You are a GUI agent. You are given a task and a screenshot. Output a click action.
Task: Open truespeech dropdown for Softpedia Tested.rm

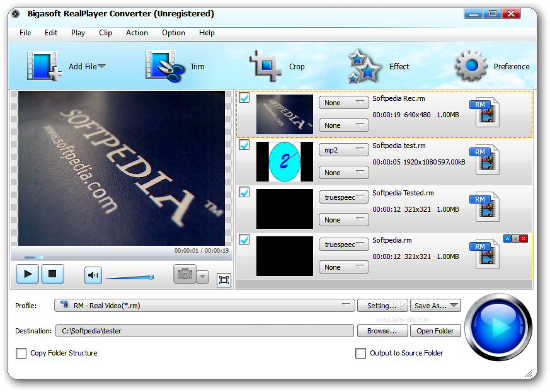click(x=344, y=197)
